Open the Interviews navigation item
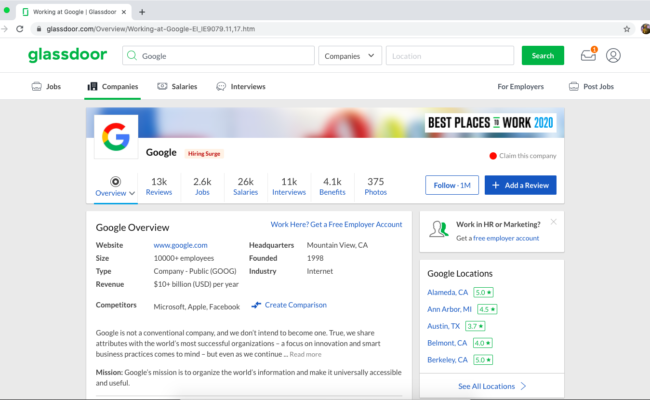The width and height of the screenshot is (650, 400). click(240, 86)
